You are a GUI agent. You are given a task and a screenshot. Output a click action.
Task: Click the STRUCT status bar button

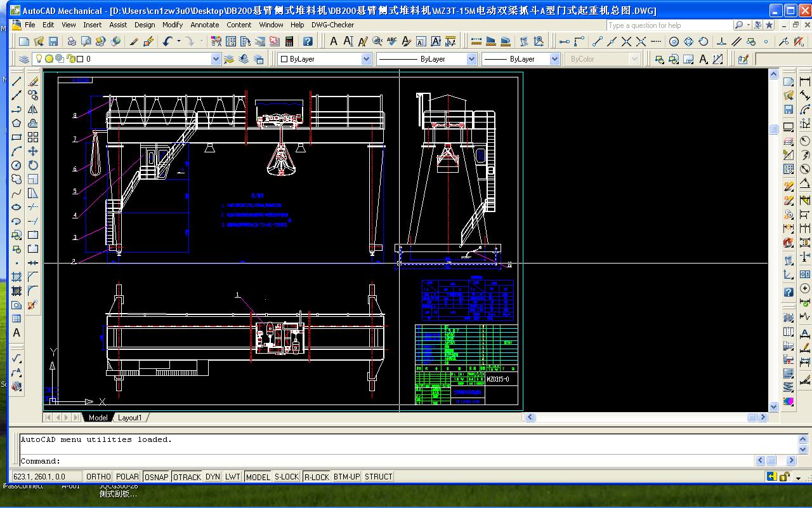[378, 477]
